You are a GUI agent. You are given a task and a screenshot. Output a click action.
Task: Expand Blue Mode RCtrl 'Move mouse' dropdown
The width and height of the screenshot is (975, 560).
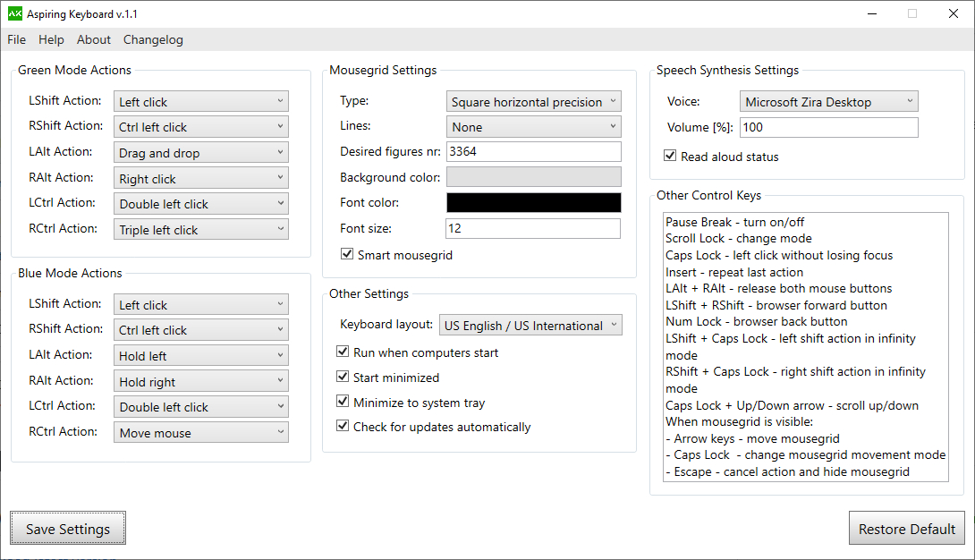click(201, 433)
